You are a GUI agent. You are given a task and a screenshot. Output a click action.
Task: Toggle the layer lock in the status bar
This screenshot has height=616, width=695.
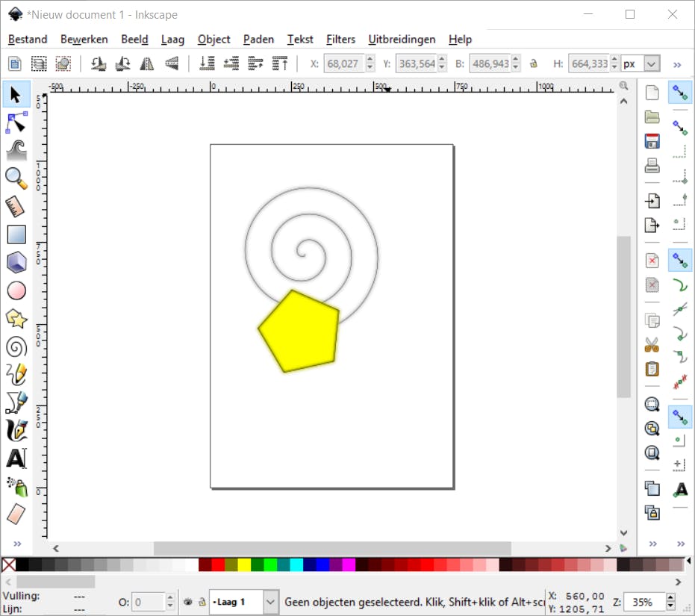pos(203,602)
